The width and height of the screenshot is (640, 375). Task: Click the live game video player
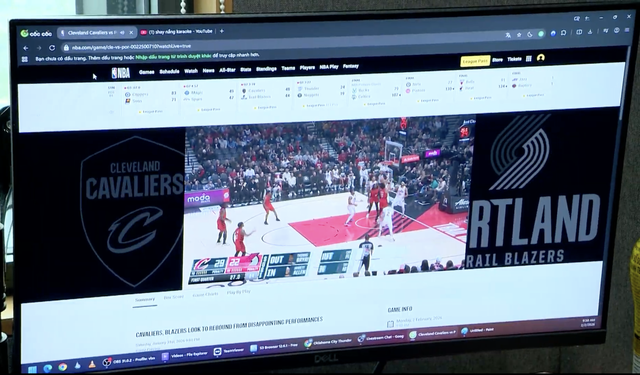(329, 201)
